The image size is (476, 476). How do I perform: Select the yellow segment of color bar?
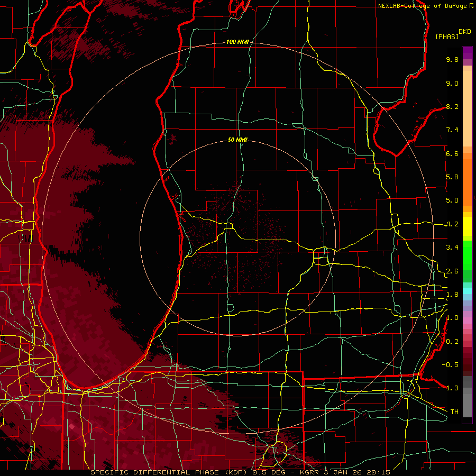[467, 226]
